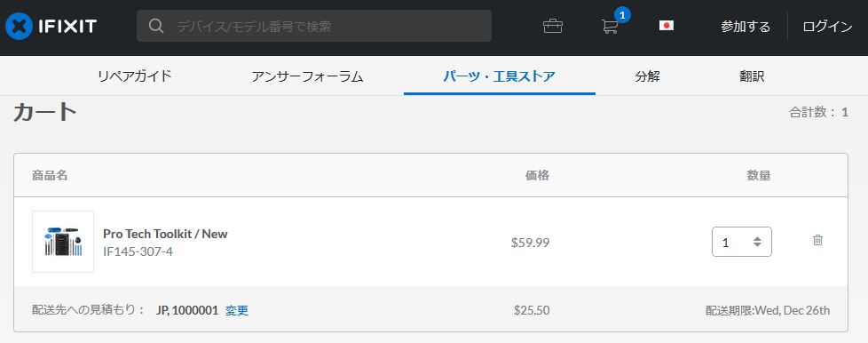Open the アンサーフォーラム tab
The width and height of the screenshot is (868, 343).
tap(307, 76)
